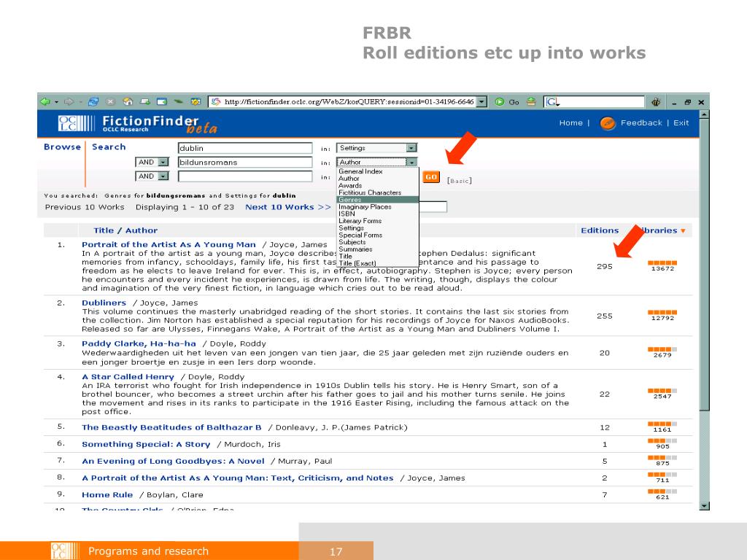Click the Feedback link
The image size is (747, 560).
click(x=641, y=122)
